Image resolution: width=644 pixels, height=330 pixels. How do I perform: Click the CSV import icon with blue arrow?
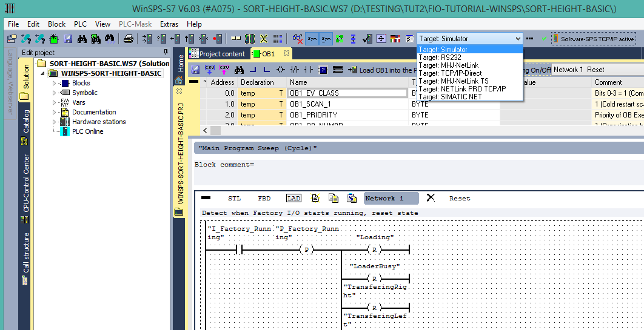[210, 69]
